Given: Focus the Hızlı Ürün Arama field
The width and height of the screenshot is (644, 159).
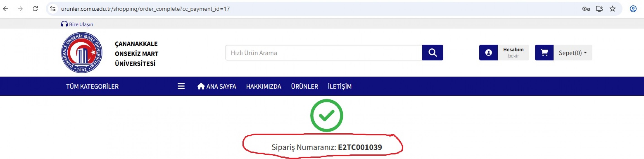Looking at the screenshot, I should point(324,53).
